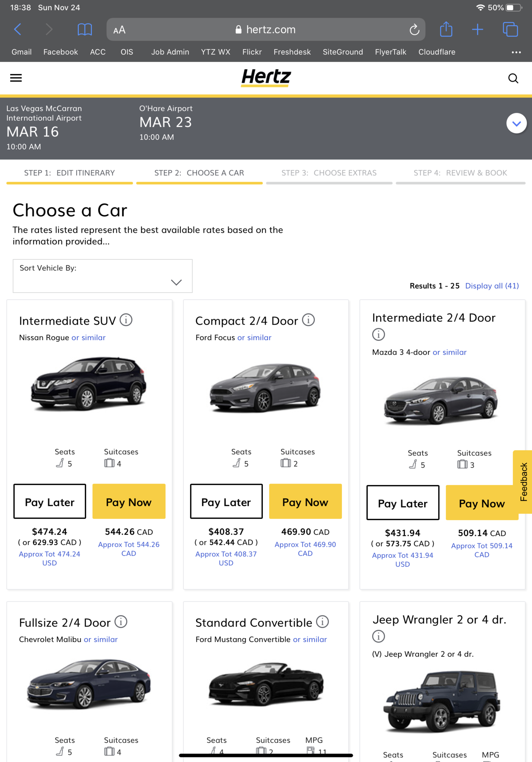Image resolution: width=532 pixels, height=762 pixels.
Task: Open the FlyerTalk bookmark
Action: pos(390,52)
